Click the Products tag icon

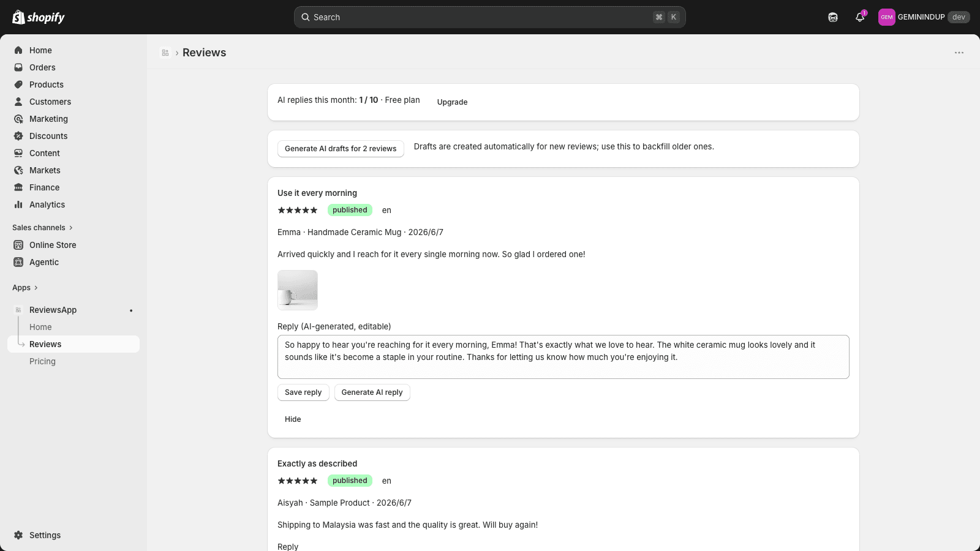18,84
